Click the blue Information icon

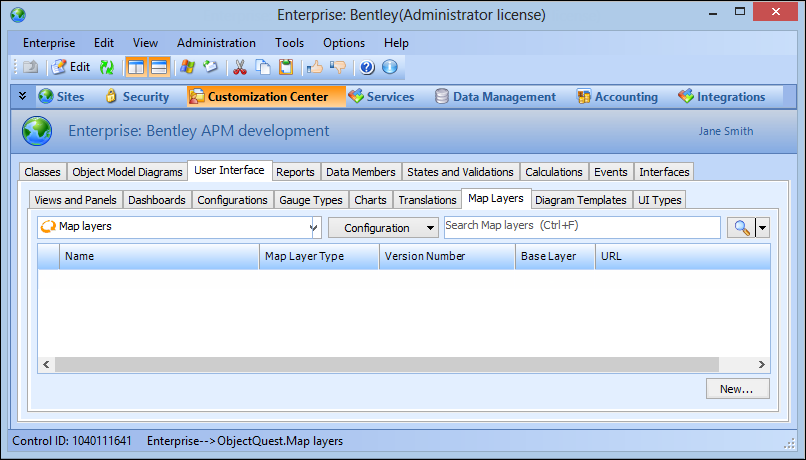coord(390,68)
